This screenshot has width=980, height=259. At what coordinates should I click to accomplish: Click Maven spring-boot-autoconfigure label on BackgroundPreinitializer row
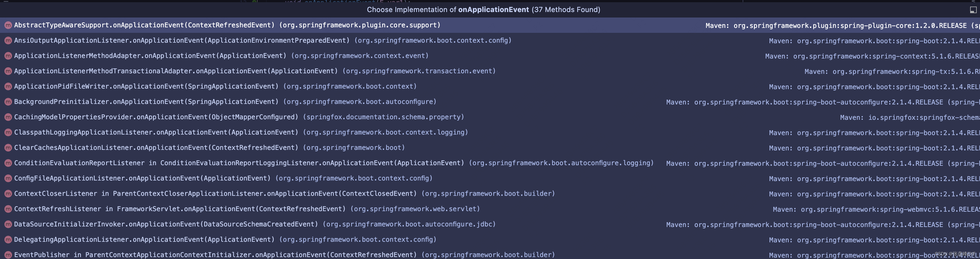point(823,102)
